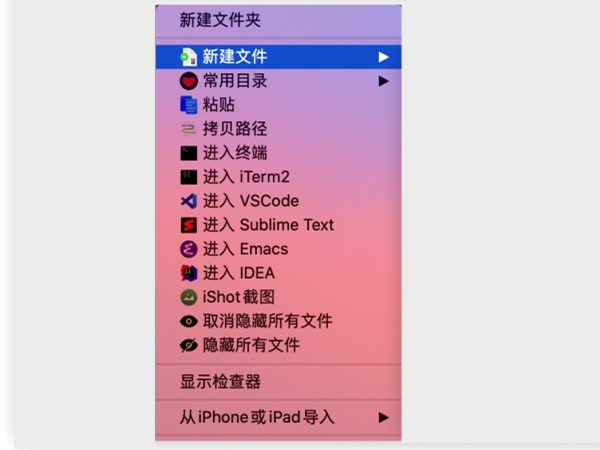Image resolution: width=600 pixels, height=450 pixels.
Task: Click the black terminal icon for 进入终端
Action: (189, 153)
